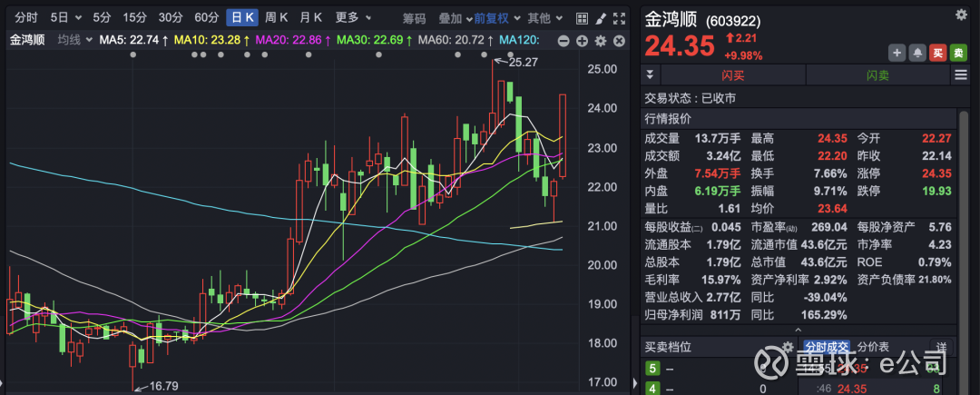Select the 月K monthly candlestick tab

coord(310,18)
